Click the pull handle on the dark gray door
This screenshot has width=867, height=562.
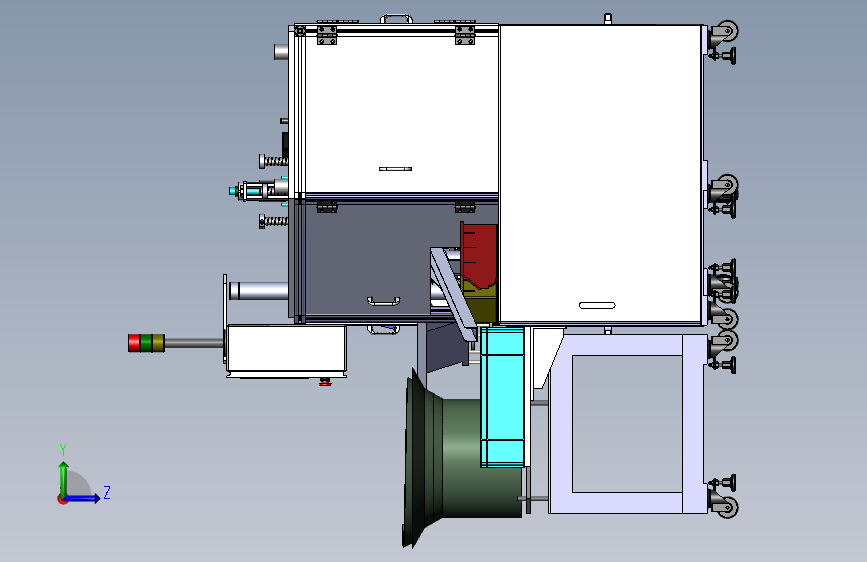384,301
